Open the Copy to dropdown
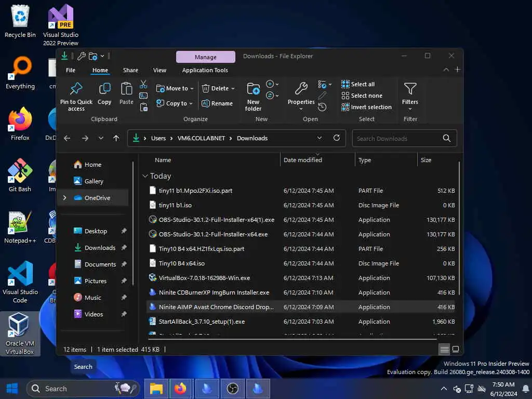The height and width of the screenshot is (399, 532). [x=175, y=103]
